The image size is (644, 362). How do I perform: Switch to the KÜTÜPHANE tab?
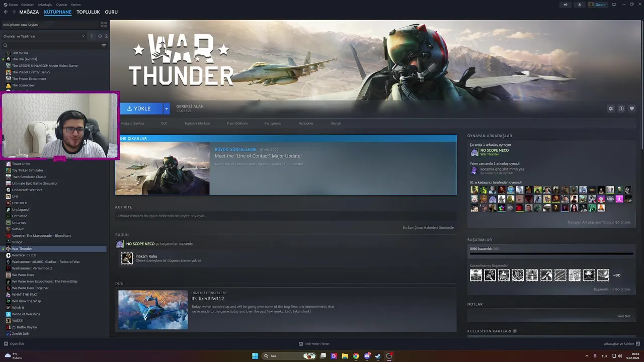point(58,12)
